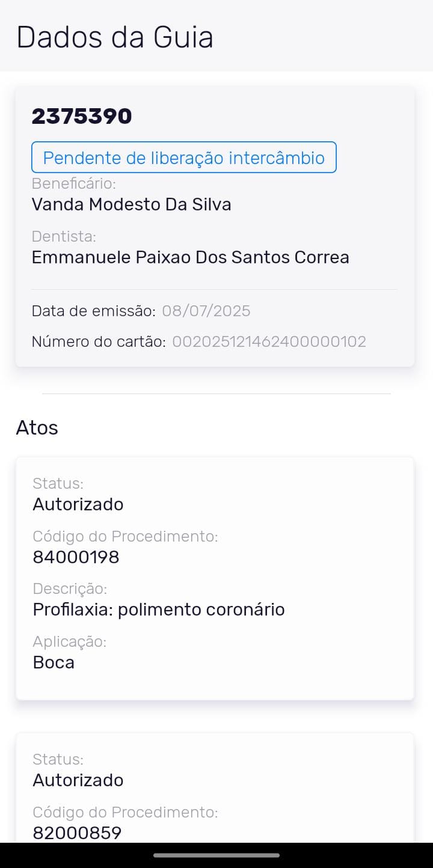Click the "Descrição:" label in first ato
This screenshot has height=868, width=433.
[x=70, y=588]
